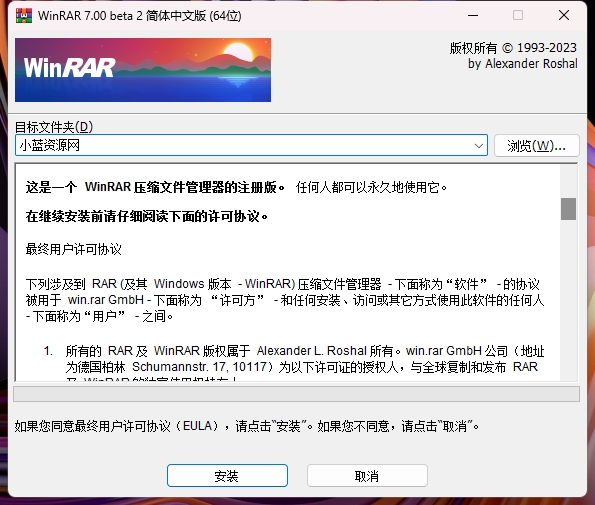
Task: Click the WinRAR title bar app icon
Action: click(x=24, y=16)
